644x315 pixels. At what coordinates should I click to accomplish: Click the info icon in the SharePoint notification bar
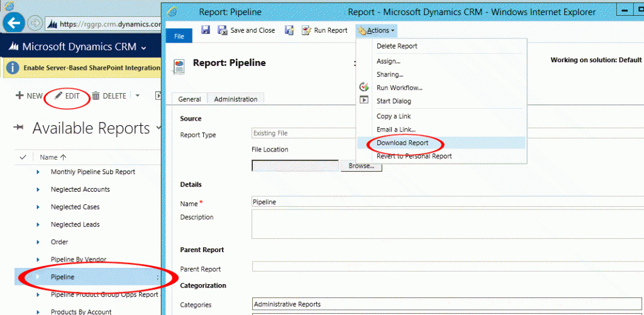tap(13, 67)
